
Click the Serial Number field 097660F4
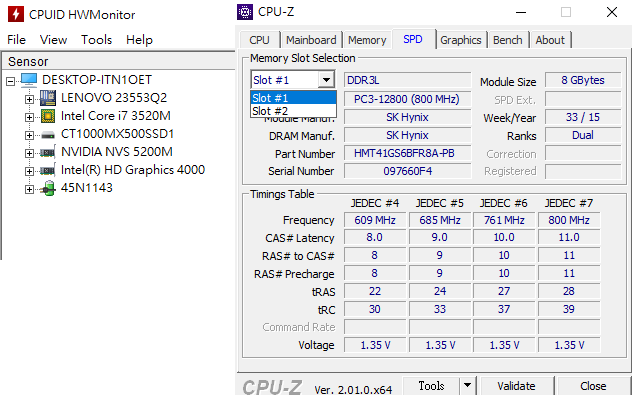pyautogui.click(x=407, y=171)
